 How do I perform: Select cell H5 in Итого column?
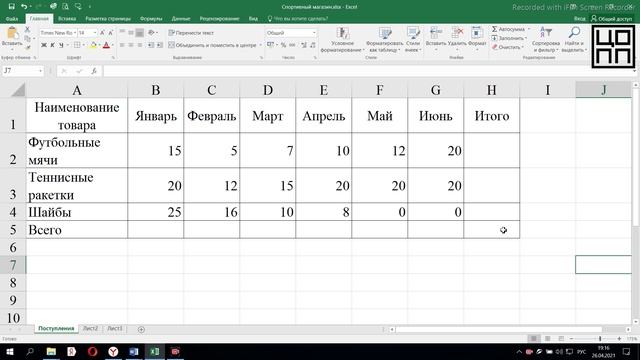point(491,230)
